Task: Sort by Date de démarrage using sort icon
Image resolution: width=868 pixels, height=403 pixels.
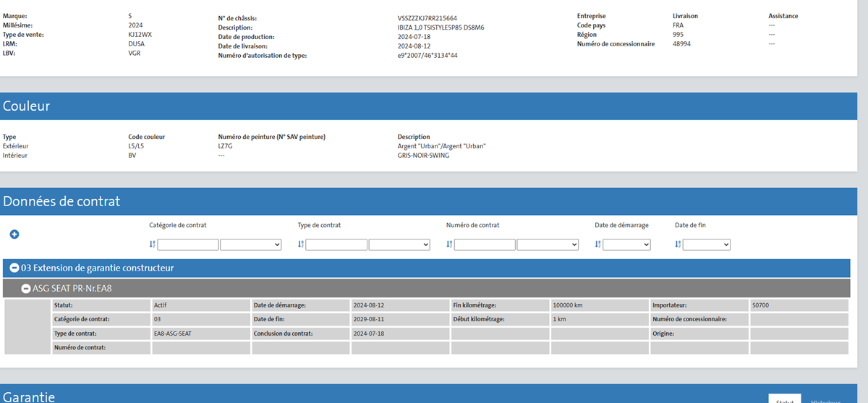Action: tap(598, 245)
